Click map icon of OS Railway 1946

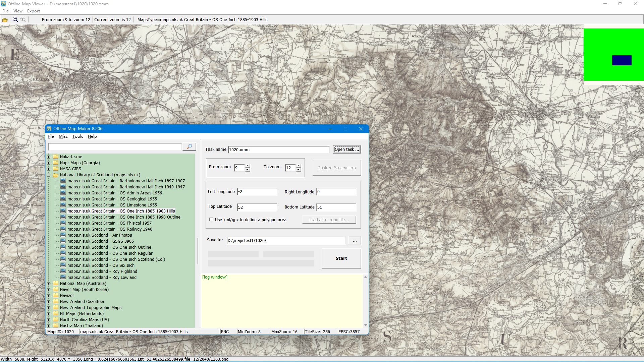pos(63,229)
